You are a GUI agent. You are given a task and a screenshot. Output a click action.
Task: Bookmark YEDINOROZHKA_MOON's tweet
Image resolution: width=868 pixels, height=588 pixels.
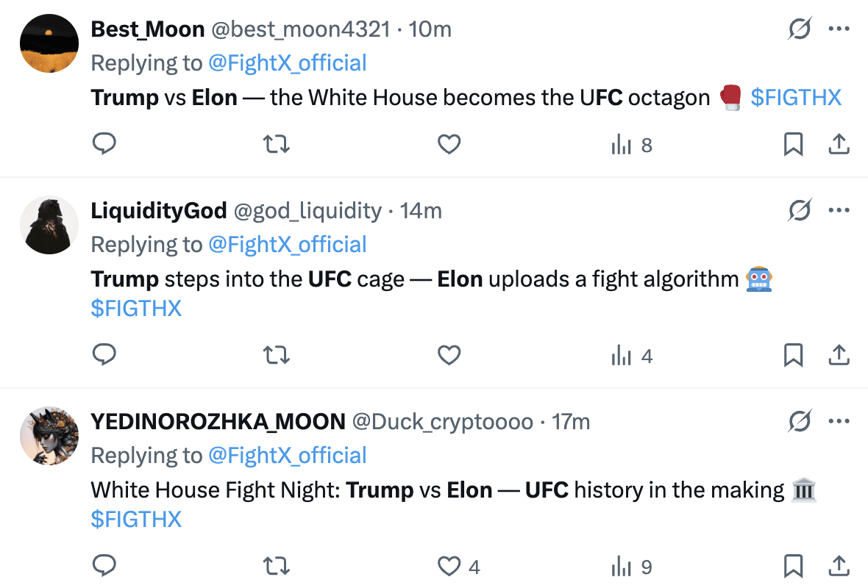coord(792,567)
